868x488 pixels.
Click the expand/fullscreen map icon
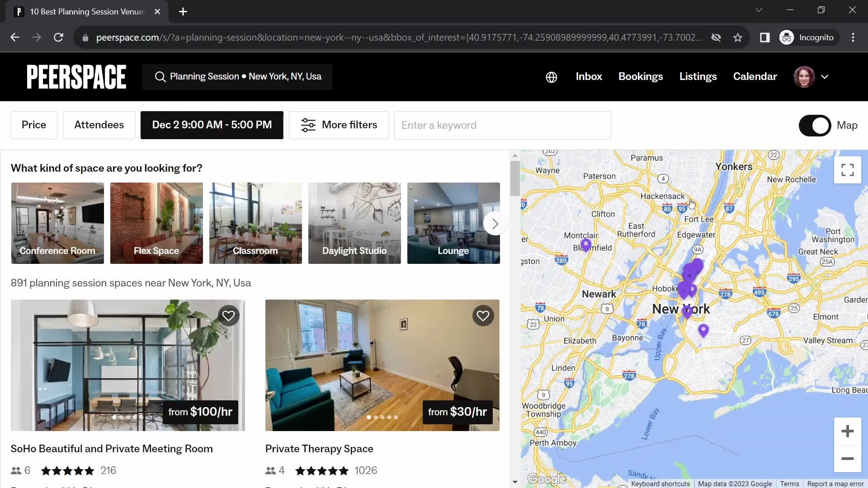tap(847, 169)
